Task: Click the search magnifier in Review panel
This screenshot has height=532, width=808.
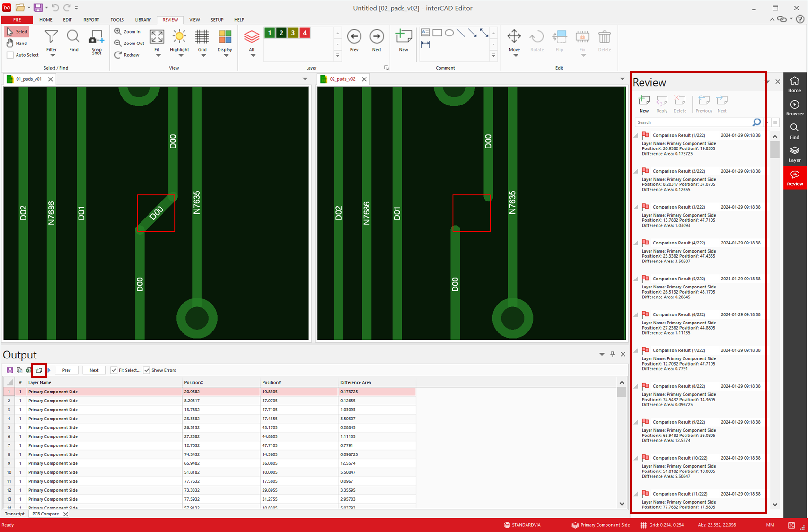Action: pyautogui.click(x=756, y=122)
